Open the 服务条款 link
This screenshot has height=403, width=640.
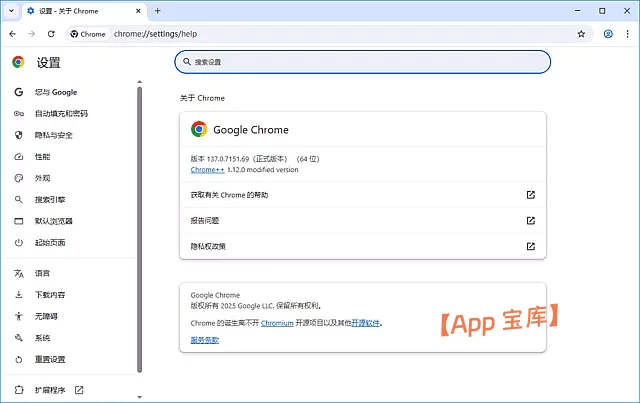point(204,340)
